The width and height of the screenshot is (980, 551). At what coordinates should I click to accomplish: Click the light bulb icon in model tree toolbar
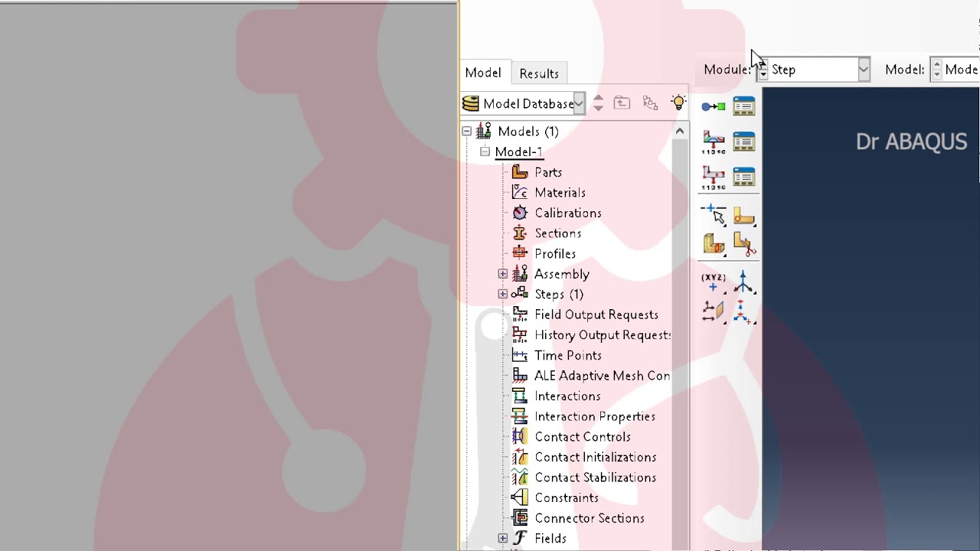[678, 103]
